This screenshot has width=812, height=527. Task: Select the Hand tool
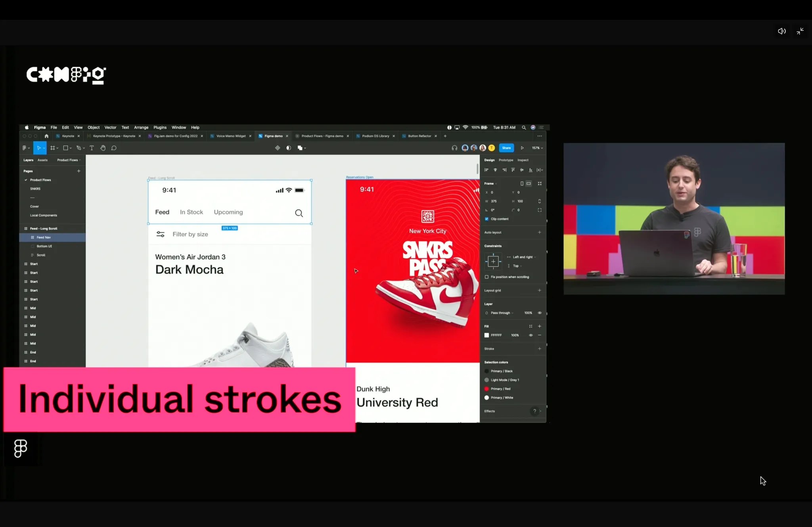click(103, 148)
